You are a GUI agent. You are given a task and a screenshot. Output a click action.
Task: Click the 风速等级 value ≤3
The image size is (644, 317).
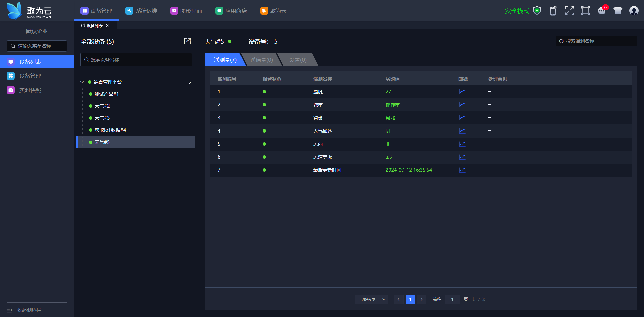pyautogui.click(x=389, y=157)
